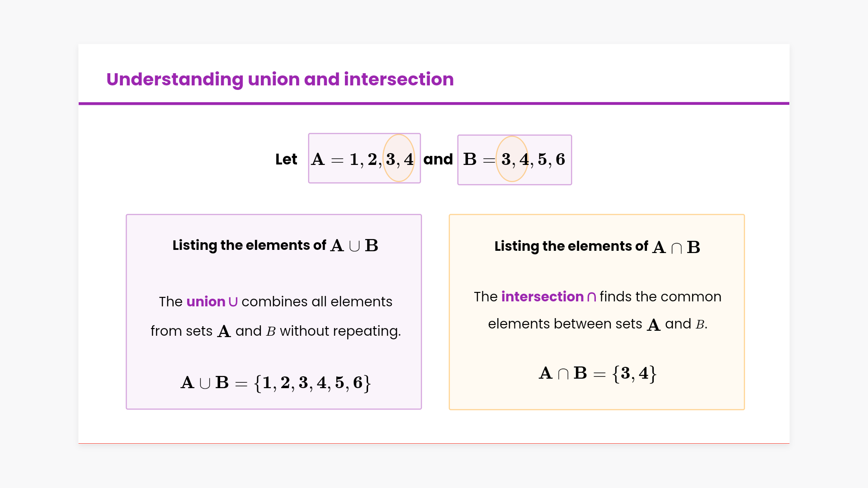868x488 pixels.
Task: Click the purple ∪ symbol after 'union'
Action: tap(233, 302)
